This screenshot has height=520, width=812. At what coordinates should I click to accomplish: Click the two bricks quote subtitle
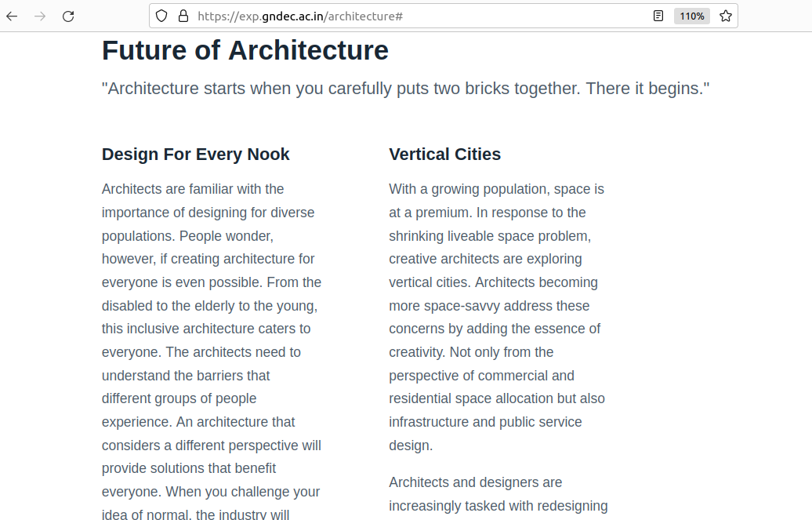coord(405,89)
